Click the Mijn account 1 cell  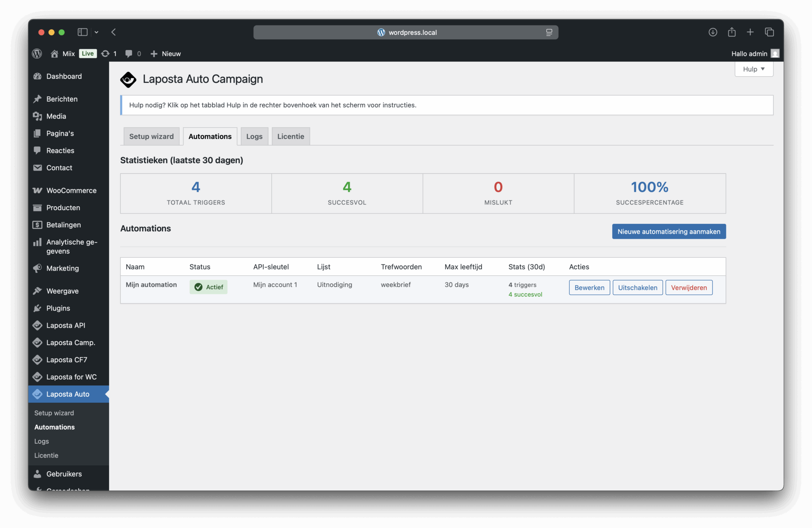275,284
